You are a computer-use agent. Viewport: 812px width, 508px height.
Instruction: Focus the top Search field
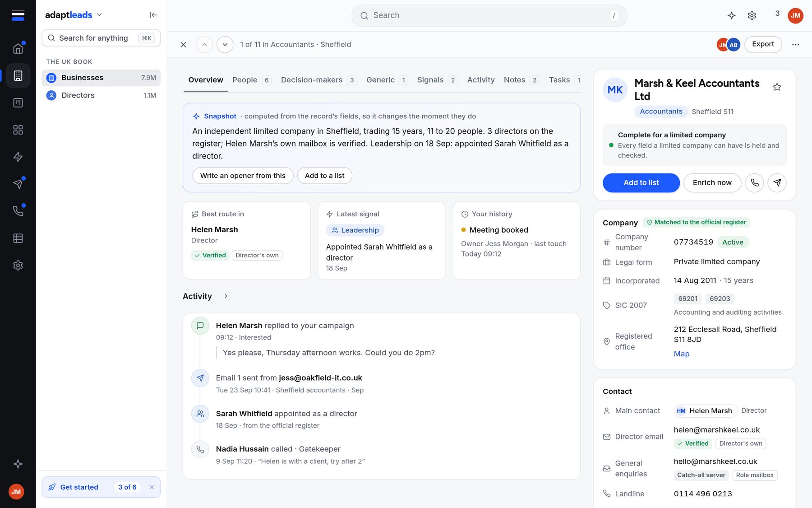pyautogui.click(x=489, y=16)
